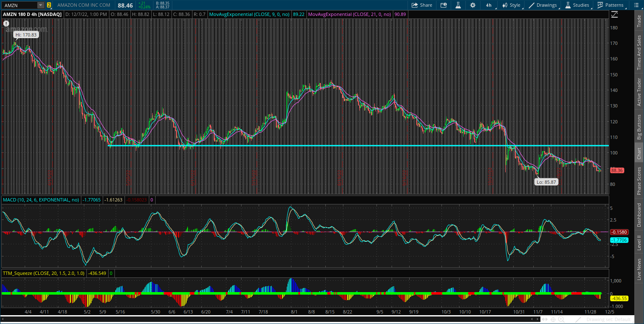
Task: Click the 8/1 date label on time axis
Action: tap(294, 312)
